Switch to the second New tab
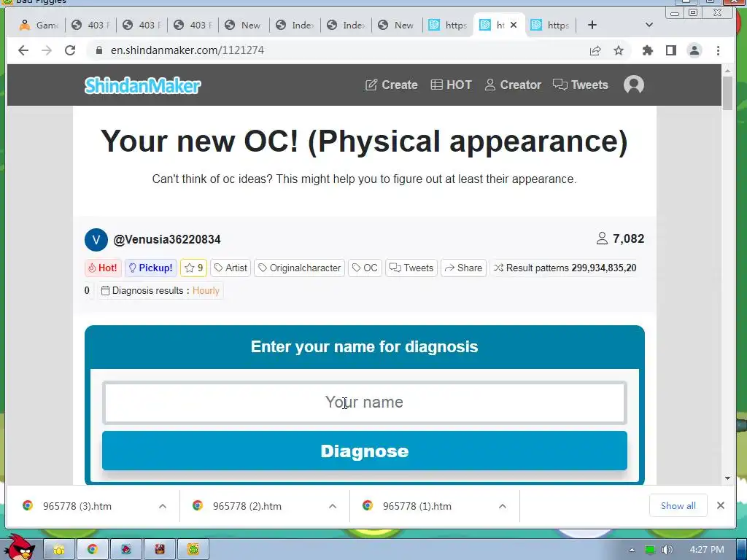This screenshot has width=747, height=560. [x=396, y=25]
